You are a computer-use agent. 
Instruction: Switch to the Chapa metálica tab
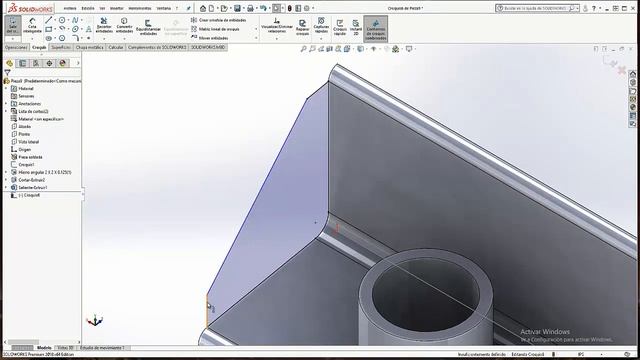point(89,47)
